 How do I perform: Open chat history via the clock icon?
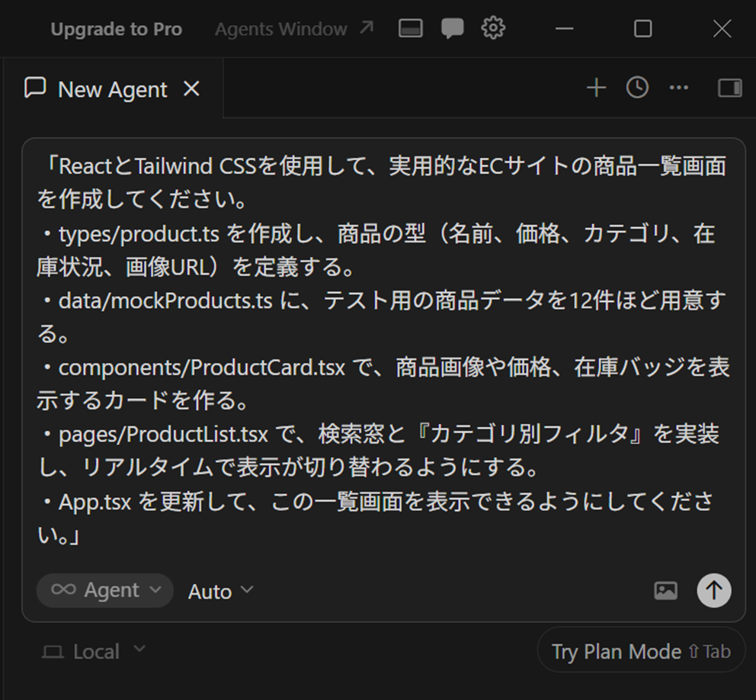pyautogui.click(x=637, y=88)
